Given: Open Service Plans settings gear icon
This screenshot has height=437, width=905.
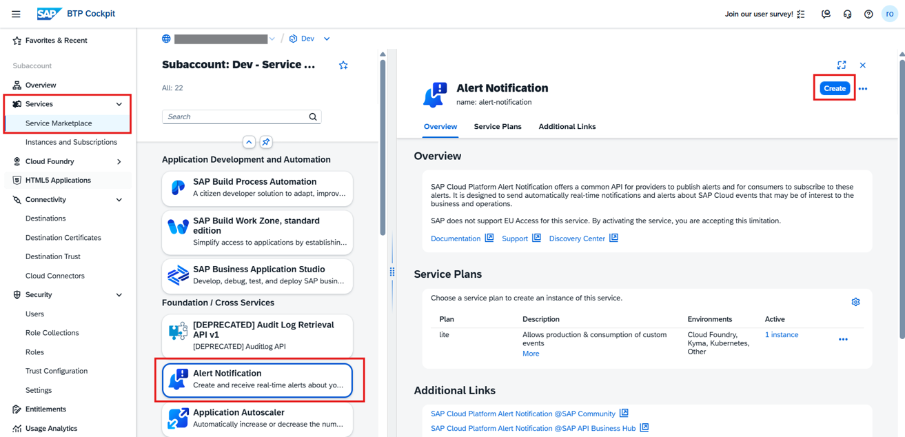Looking at the screenshot, I should (856, 302).
